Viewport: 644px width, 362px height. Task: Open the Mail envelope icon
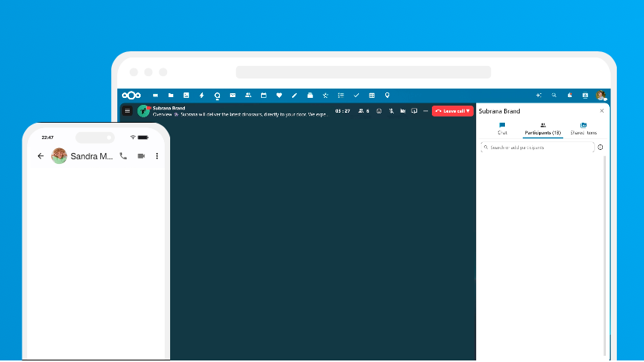[232, 95]
